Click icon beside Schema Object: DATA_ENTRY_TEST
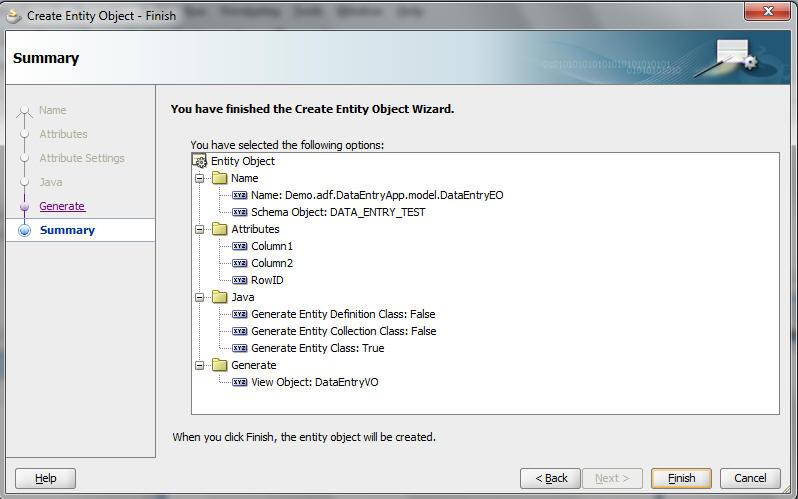Viewport: 798px width, 499px height. [x=240, y=212]
